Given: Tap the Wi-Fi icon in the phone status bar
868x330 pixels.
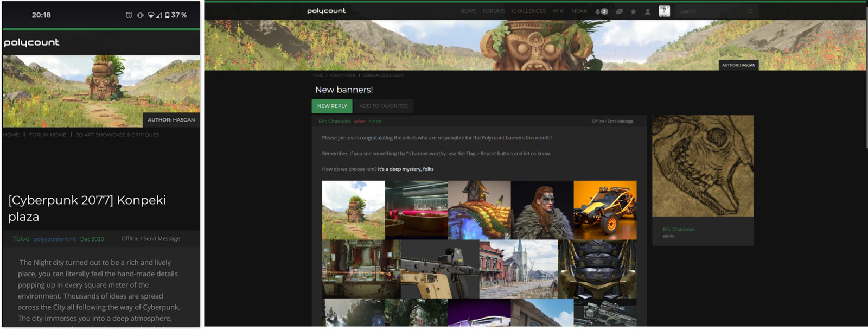Looking at the screenshot, I should 151,15.
